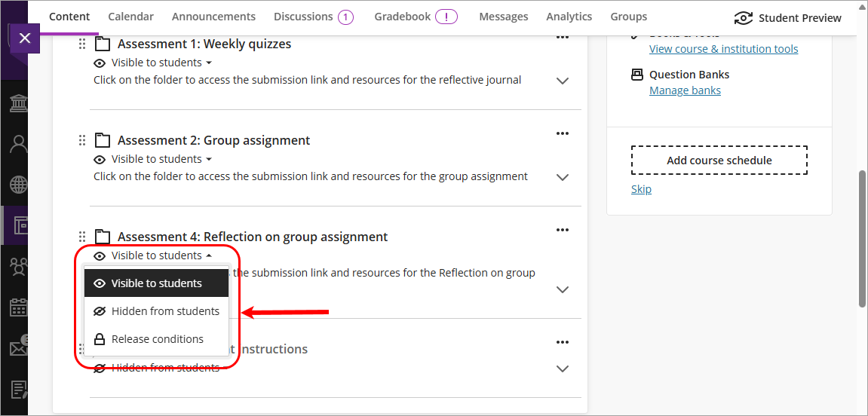Open the Profile sidebar icon
The height and width of the screenshot is (416, 868).
click(x=17, y=145)
